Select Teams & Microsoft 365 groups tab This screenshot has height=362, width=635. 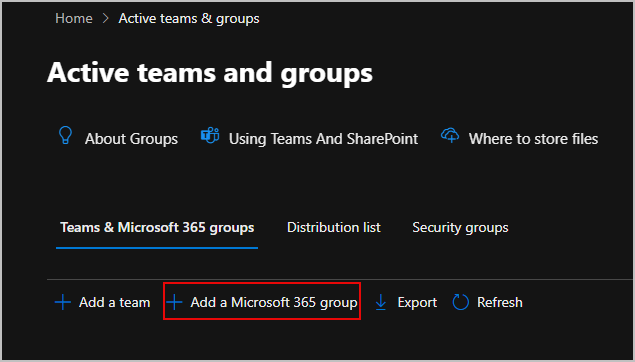coord(157,228)
